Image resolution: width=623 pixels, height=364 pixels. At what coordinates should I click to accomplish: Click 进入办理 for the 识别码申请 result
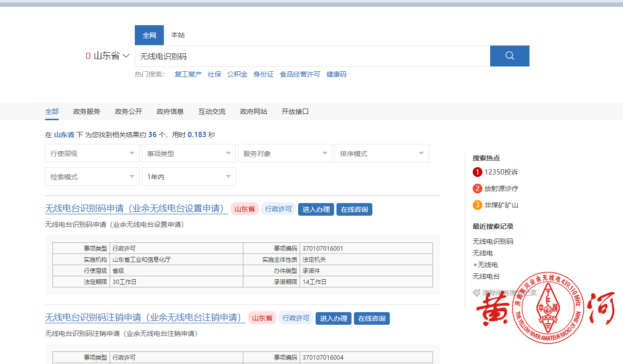coord(316,209)
